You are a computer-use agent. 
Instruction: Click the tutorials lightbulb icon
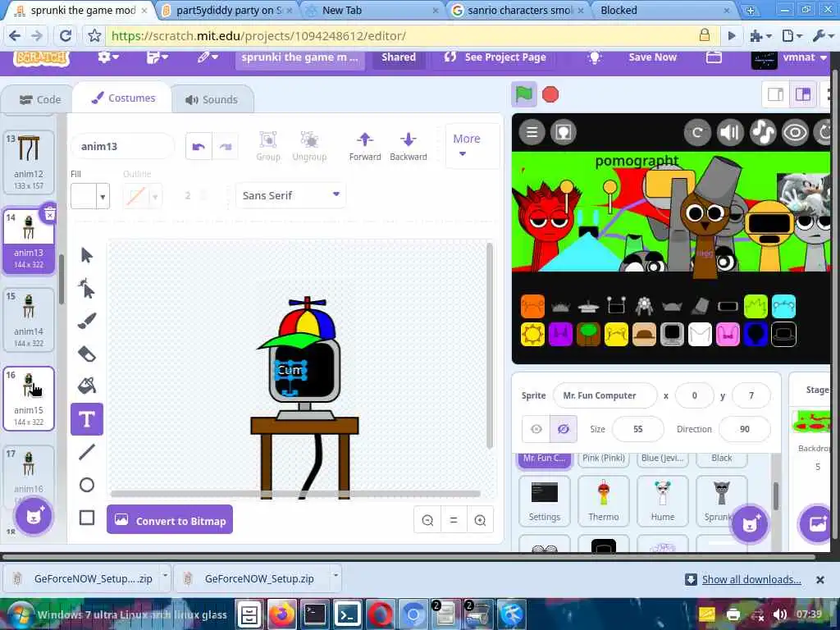(x=594, y=57)
